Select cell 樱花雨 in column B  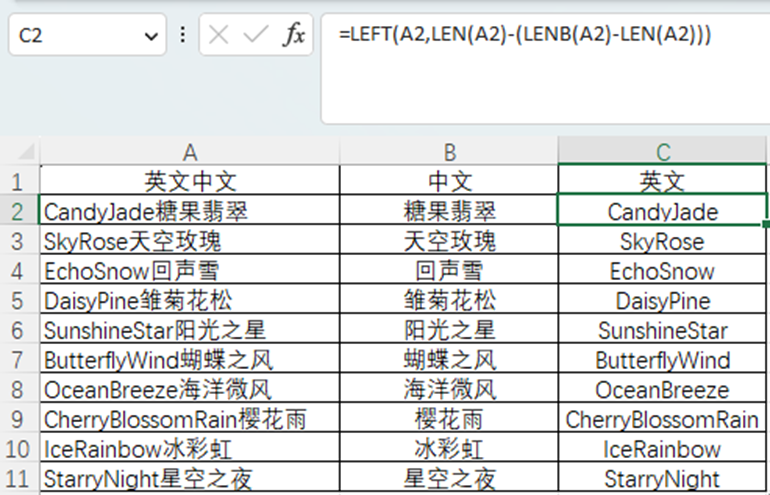pos(449,418)
